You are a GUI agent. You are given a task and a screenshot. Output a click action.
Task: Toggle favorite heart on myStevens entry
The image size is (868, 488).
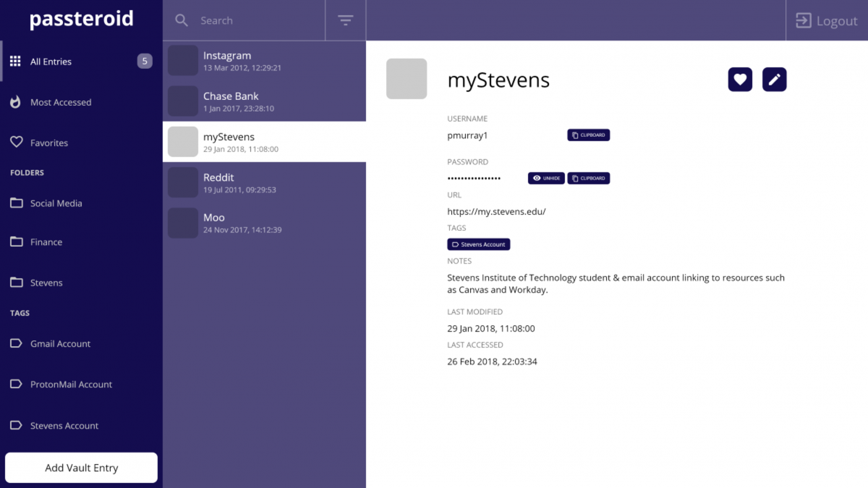pos(740,80)
